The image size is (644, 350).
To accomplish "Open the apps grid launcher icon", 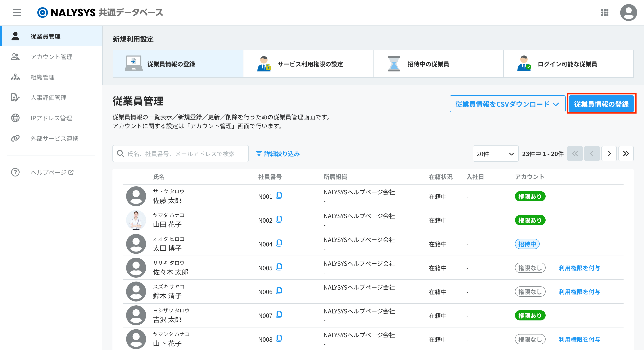I will (x=605, y=13).
